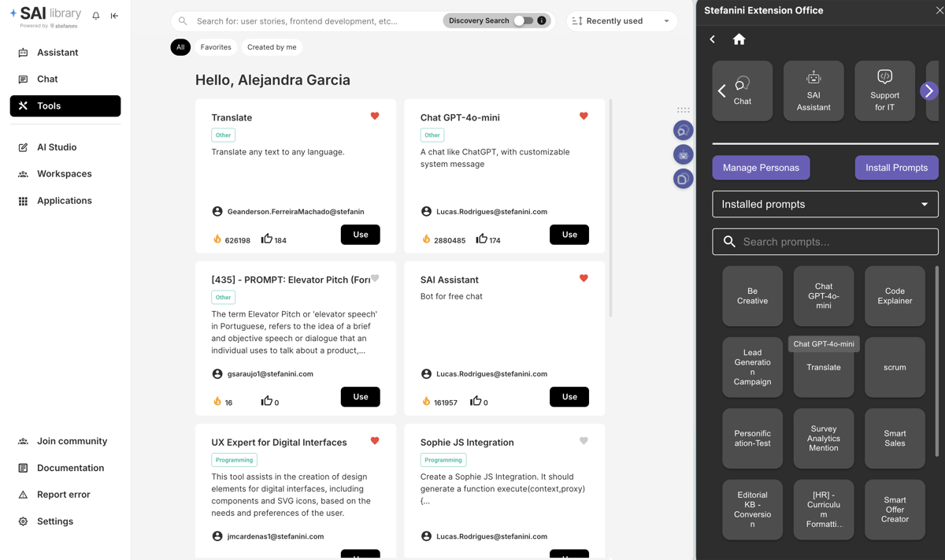Use the Translate tool
The image size is (945, 560).
(361, 235)
